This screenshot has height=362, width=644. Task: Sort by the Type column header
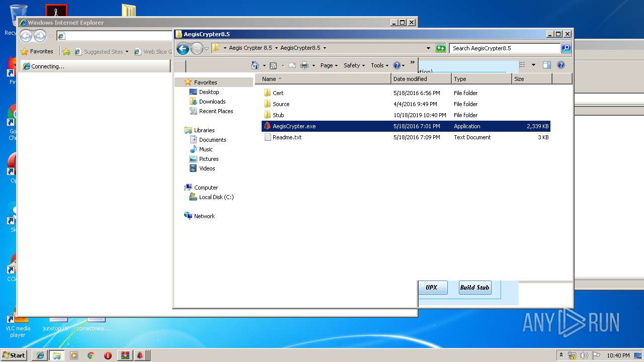click(481, 79)
